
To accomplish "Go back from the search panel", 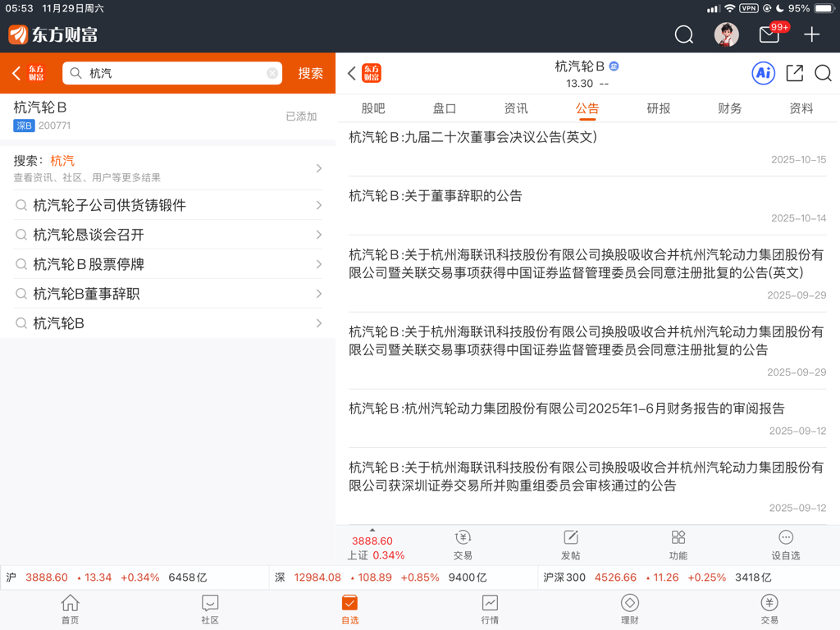I will pyautogui.click(x=16, y=73).
